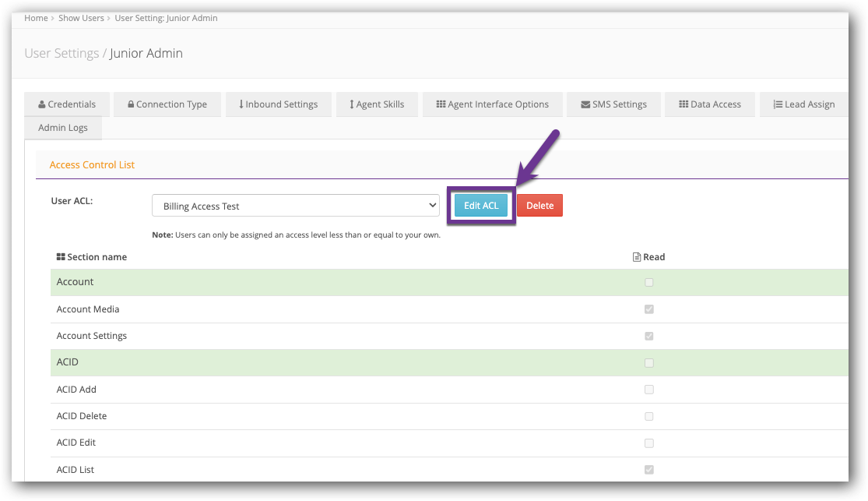Click the document icon beside Read header
The width and height of the screenshot is (868, 501).
637,257
